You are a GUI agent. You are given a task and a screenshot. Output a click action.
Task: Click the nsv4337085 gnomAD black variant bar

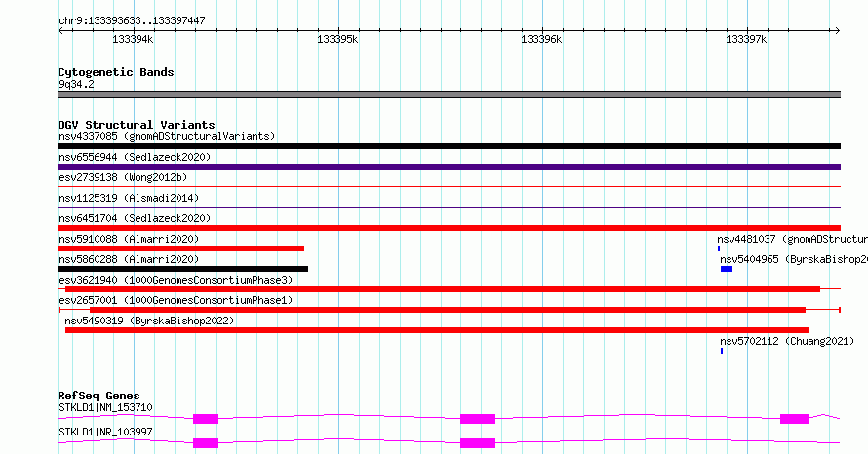(x=449, y=146)
